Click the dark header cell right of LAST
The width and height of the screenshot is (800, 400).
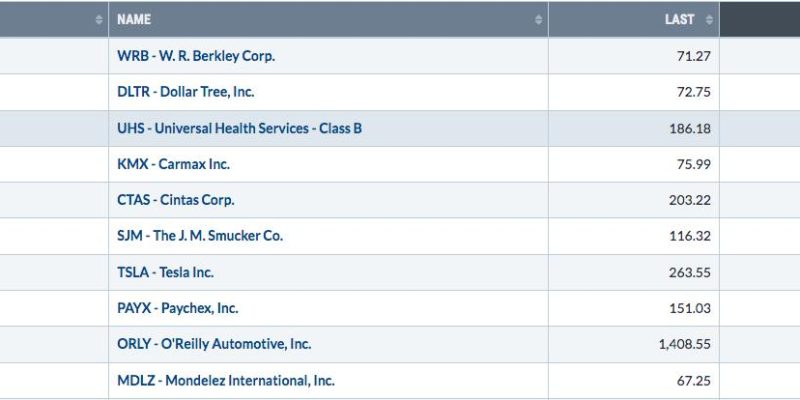(760, 19)
